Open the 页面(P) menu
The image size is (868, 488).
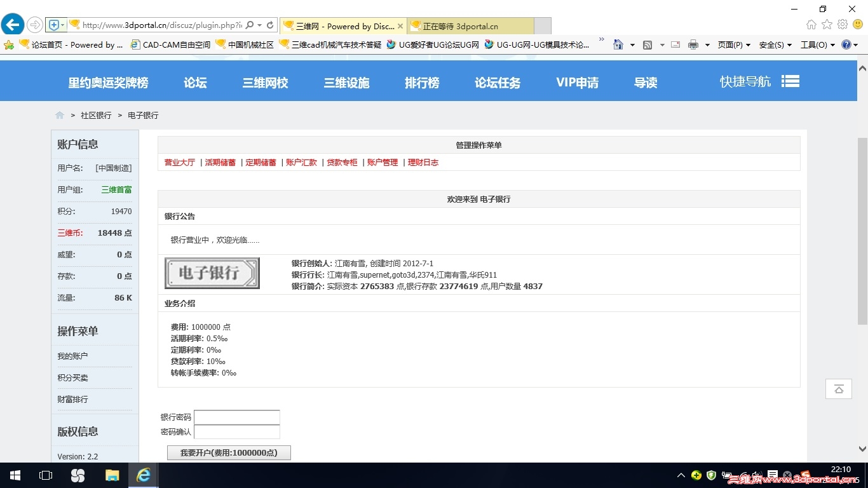pos(734,45)
